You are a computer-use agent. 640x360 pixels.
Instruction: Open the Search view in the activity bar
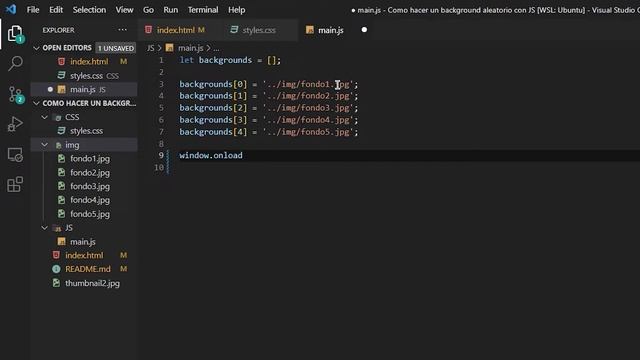pos(15,64)
